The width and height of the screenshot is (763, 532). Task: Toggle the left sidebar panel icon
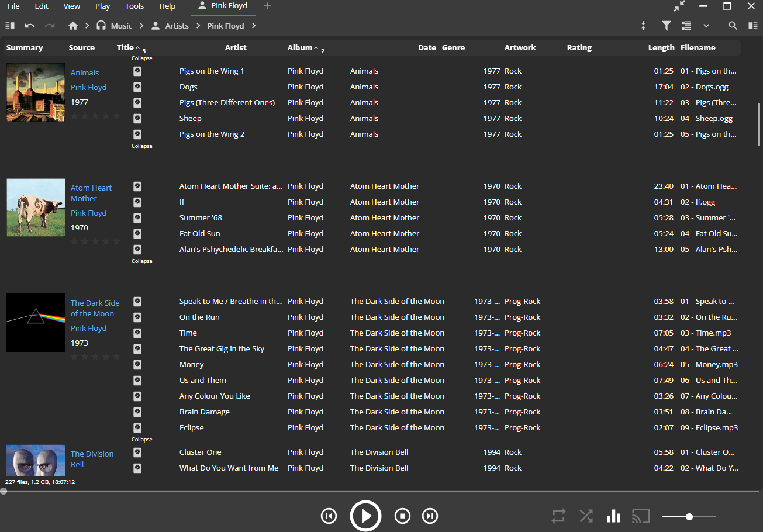[x=10, y=26]
